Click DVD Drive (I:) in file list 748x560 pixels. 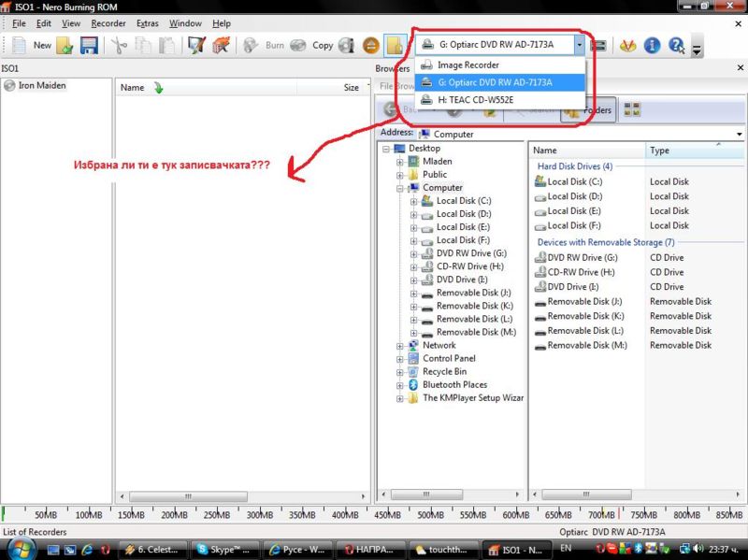[x=572, y=287]
